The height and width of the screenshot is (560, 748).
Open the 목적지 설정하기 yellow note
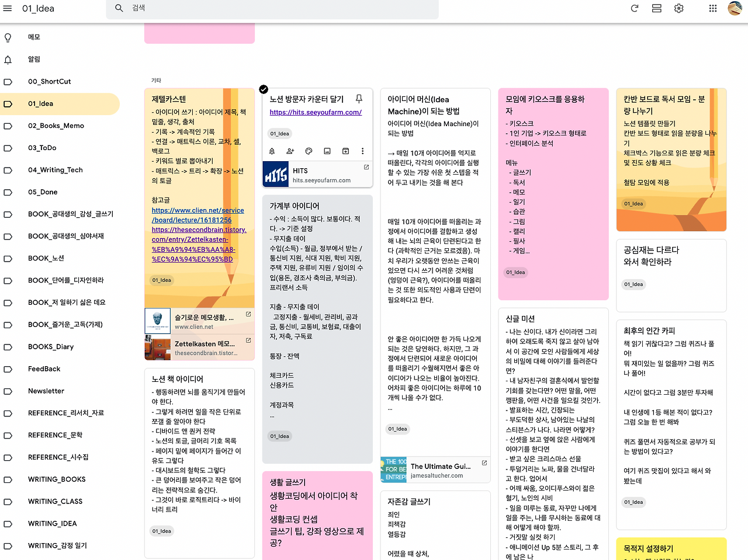[x=671, y=549]
